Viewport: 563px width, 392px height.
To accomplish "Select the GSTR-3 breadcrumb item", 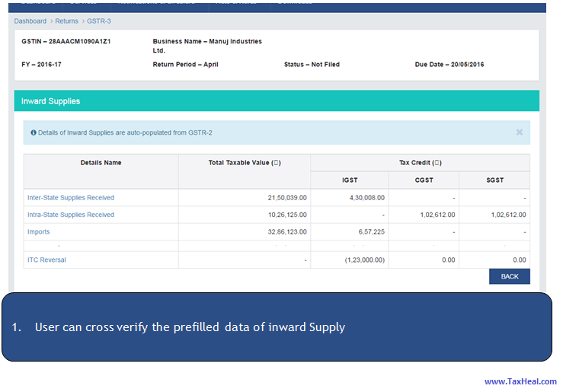I will point(98,21).
